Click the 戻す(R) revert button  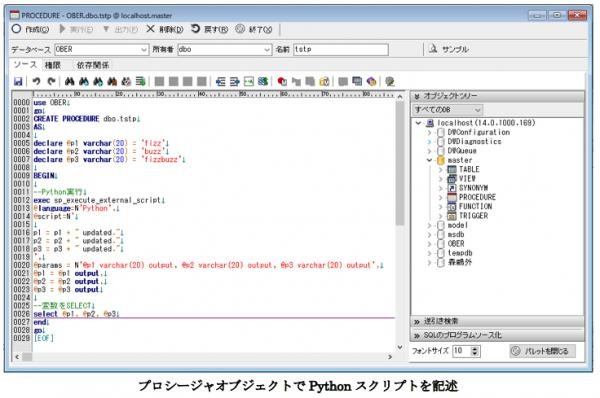(209, 29)
